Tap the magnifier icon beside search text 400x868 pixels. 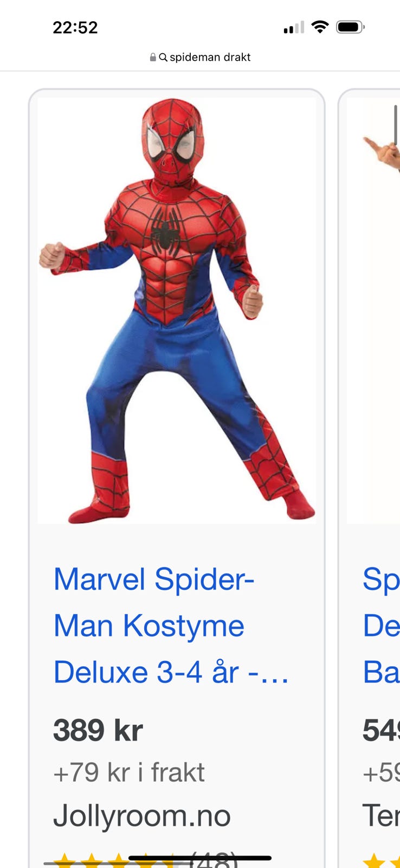tap(163, 57)
